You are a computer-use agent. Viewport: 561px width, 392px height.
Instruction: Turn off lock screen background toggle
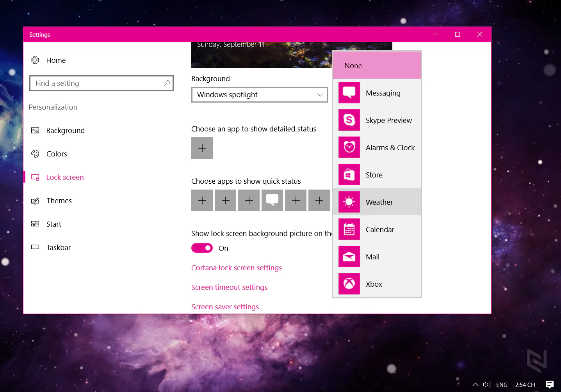(202, 248)
